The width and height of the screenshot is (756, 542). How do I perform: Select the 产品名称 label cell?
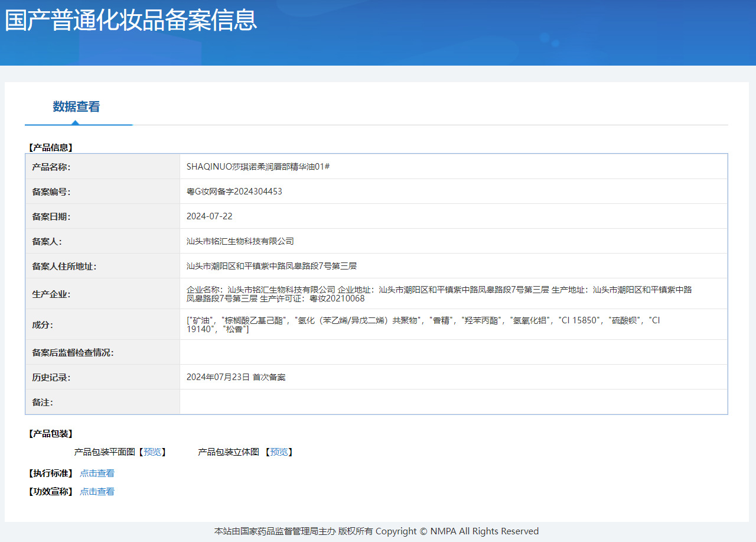coord(103,167)
